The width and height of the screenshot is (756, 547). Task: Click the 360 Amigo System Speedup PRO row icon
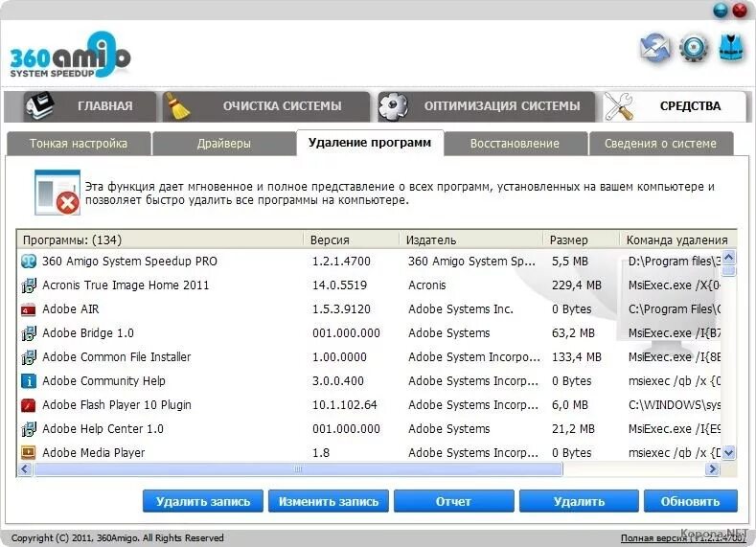[x=29, y=262]
